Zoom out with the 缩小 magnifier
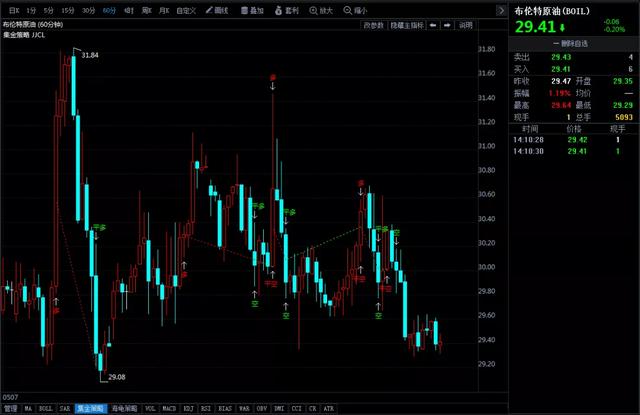 click(356, 11)
